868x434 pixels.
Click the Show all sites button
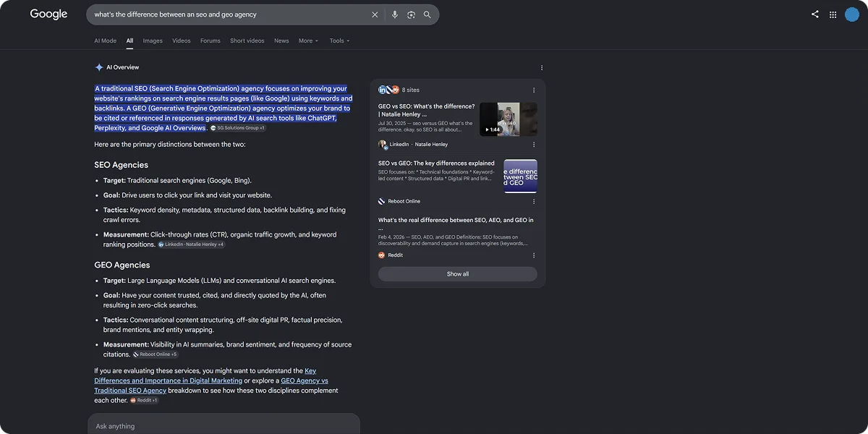click(457, 274)
